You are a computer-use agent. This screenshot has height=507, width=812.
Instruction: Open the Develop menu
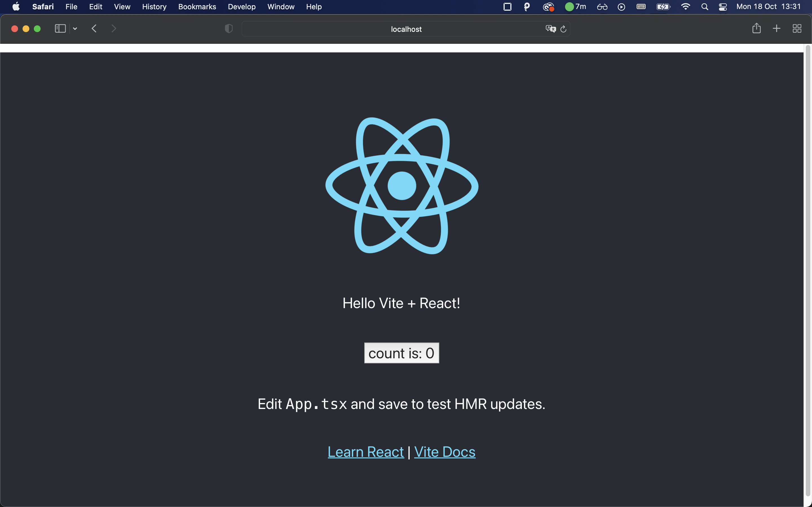coord(241,6)
